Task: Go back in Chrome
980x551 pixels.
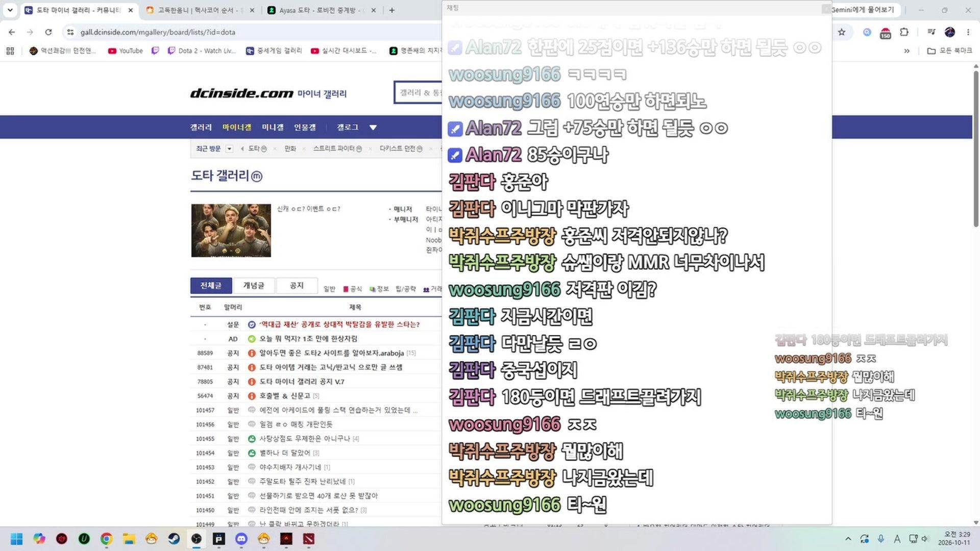Action: pos(12,32)
